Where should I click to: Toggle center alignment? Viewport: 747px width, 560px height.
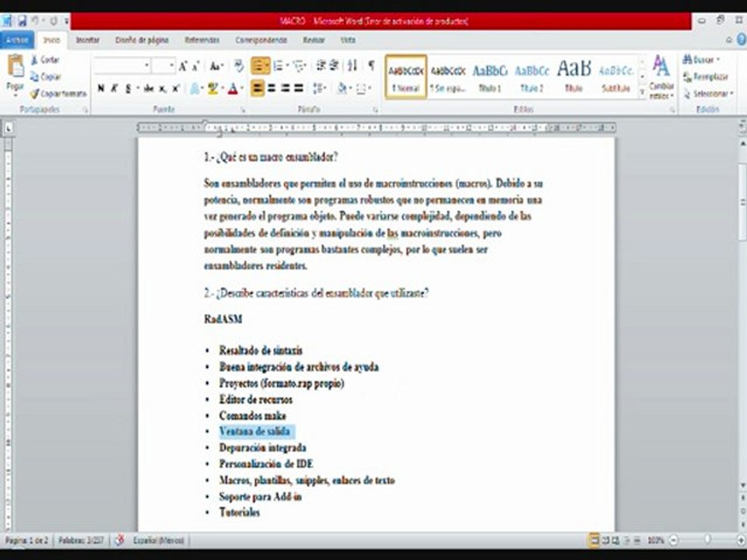click(x=272, y=88)
